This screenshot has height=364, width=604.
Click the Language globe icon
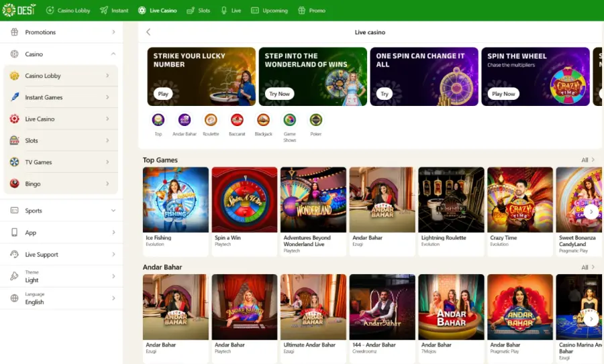[14, 298]
